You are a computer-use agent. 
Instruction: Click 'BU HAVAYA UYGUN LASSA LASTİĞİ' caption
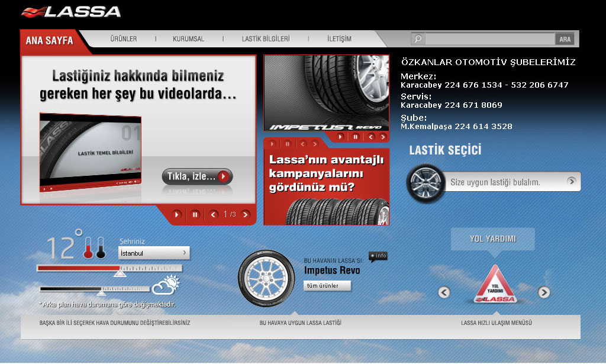point(300,323)
